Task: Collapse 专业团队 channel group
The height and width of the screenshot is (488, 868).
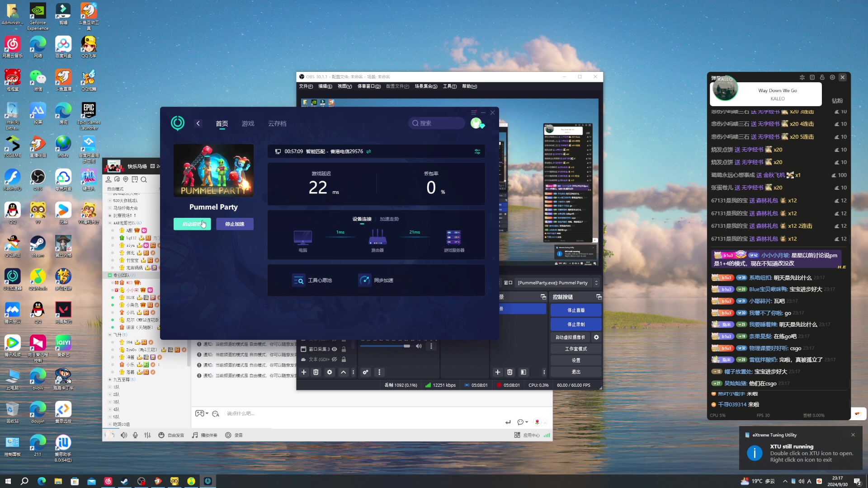Action: click(x=110, y=275)
